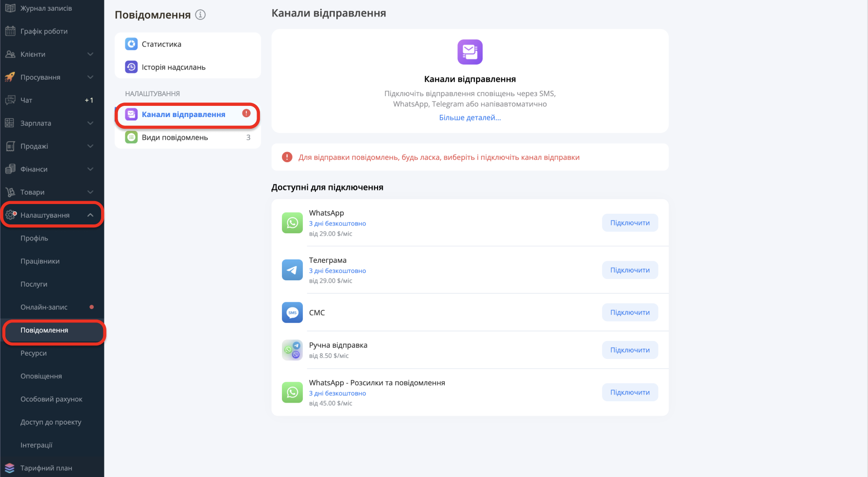Open Види повідомлень settings item
This screenshot has width=868, height=477.
point(175,137)
